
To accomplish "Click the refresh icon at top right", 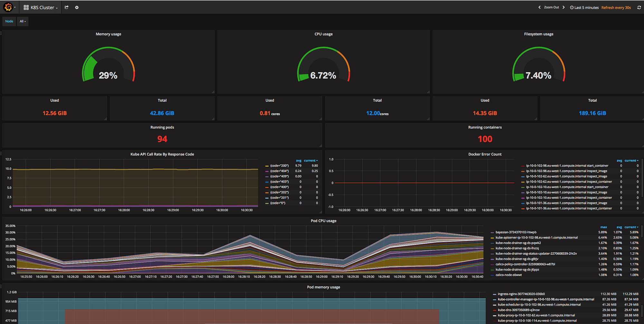I will (x=639, y=7).
